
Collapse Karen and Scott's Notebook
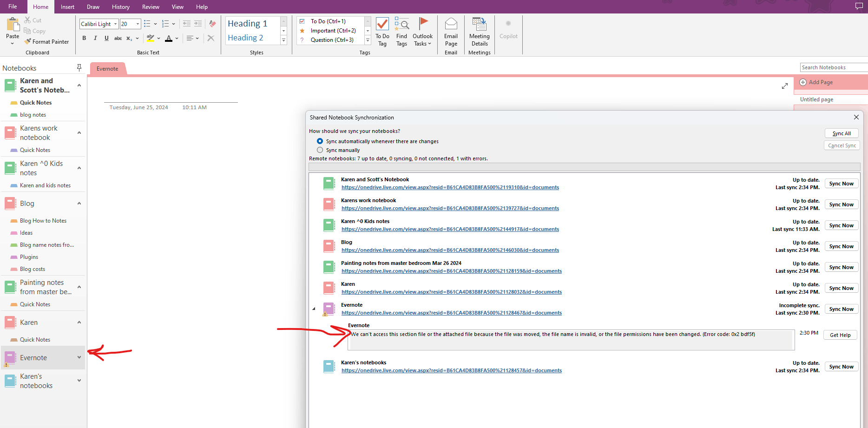pos(79,86)
